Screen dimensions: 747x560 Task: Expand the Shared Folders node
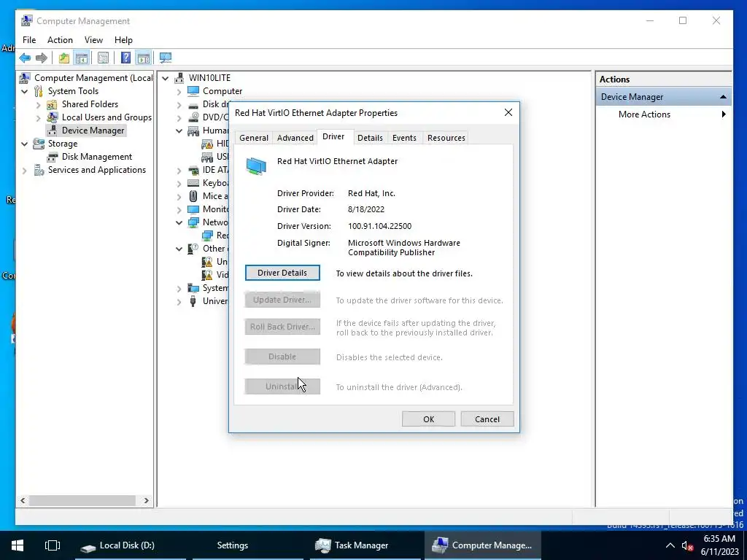pos(39,104)
